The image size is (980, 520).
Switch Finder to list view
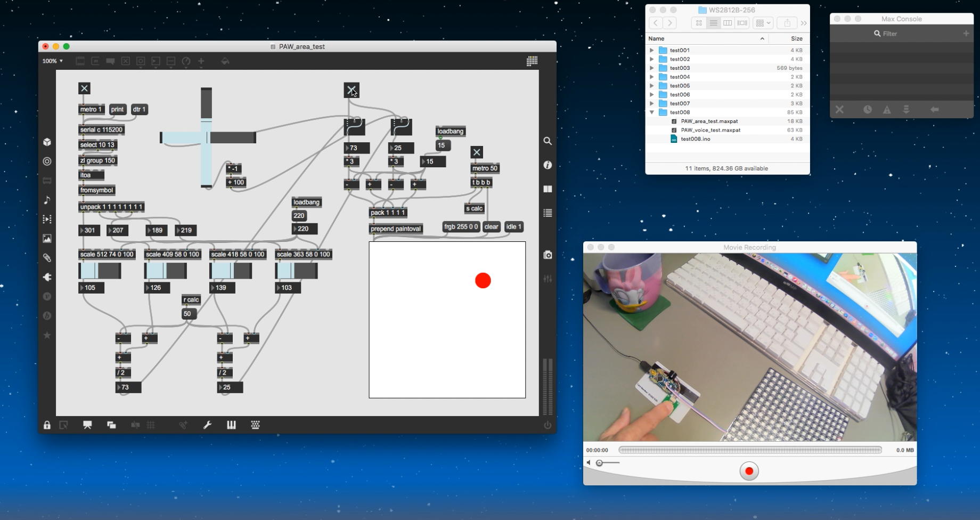[x=713, y=23]
